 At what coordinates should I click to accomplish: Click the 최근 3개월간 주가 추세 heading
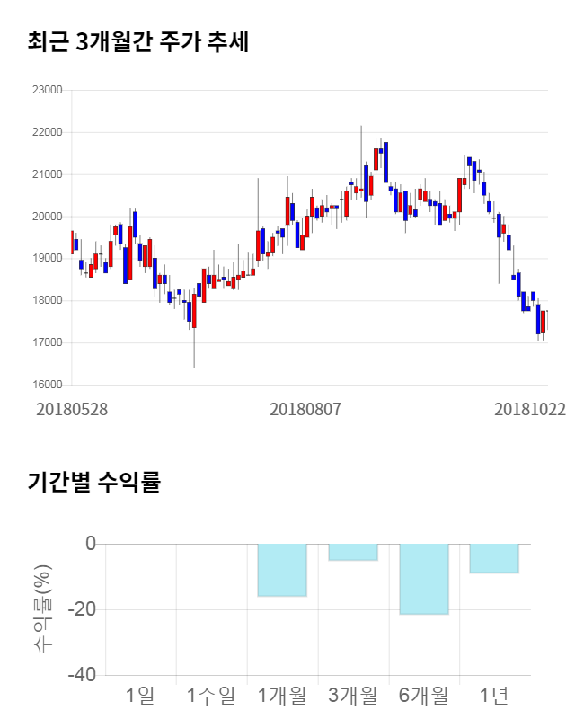coord(137,42)
